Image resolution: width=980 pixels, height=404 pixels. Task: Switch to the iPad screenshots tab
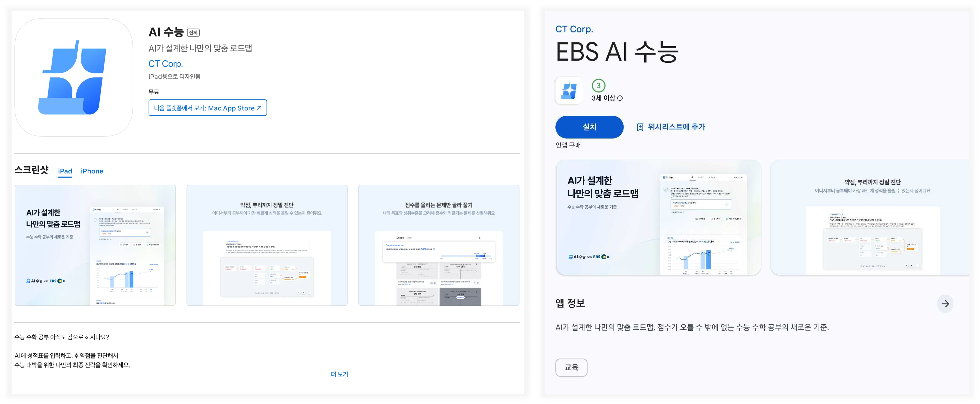[65, 171]
